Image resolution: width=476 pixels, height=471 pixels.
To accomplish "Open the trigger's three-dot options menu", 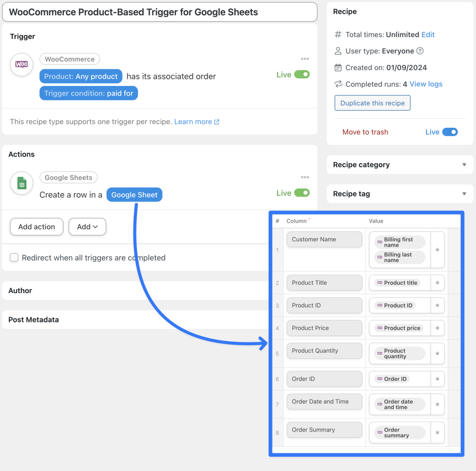I will tap(305, 59).
